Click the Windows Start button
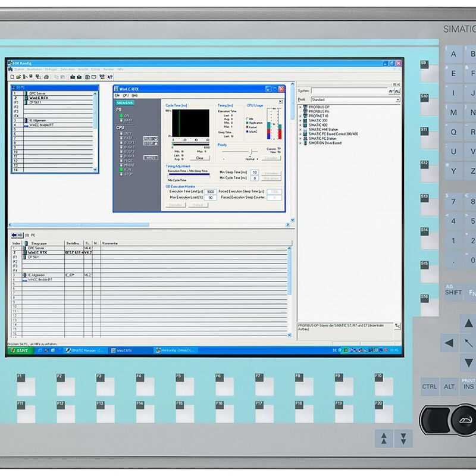The image size is (476, 476). tap(20, 350)
